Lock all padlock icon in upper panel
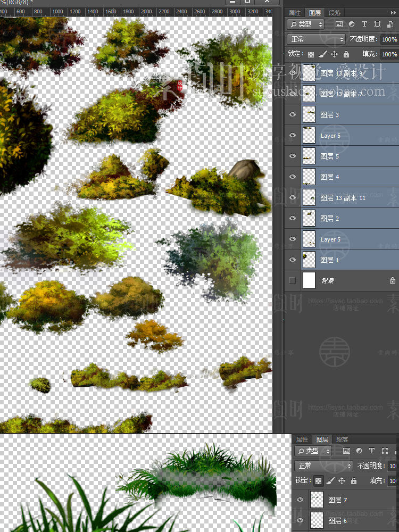This screenshot has width=399, height=532. 346,54
